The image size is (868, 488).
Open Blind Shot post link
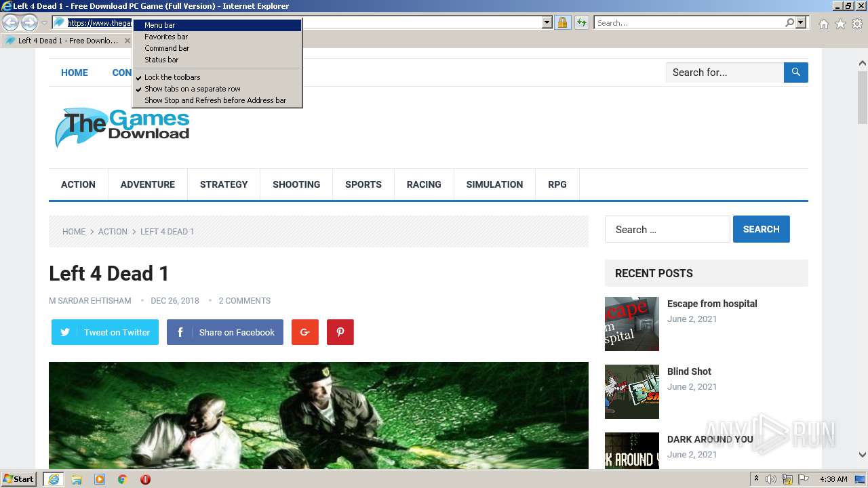coord(689,371)
